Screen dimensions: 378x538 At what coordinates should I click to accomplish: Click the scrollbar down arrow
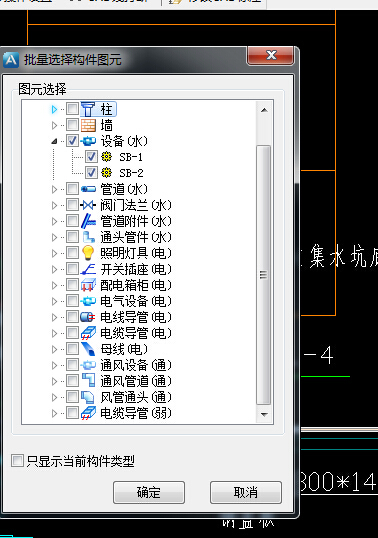(264, 414)
